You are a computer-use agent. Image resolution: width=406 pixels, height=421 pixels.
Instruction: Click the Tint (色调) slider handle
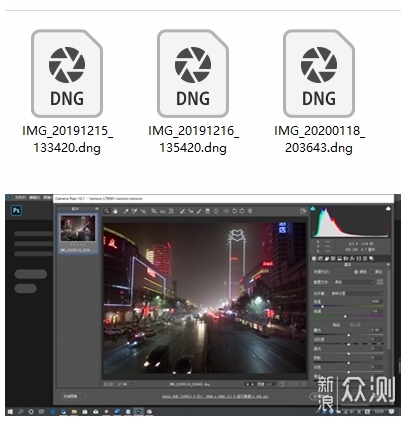pyautogui.click(x=345, y=316)
